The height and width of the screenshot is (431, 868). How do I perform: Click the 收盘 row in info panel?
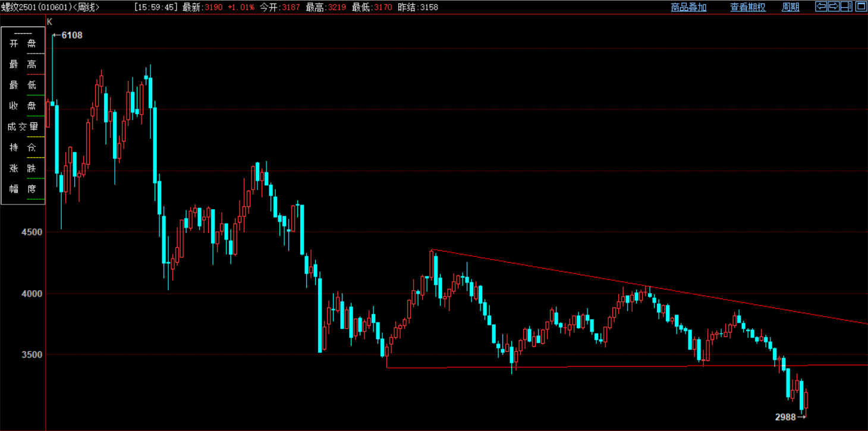click(23, 106)
